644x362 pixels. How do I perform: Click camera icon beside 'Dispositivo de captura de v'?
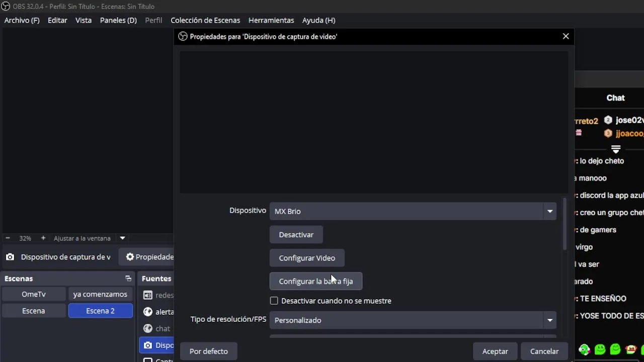point(10,257)
